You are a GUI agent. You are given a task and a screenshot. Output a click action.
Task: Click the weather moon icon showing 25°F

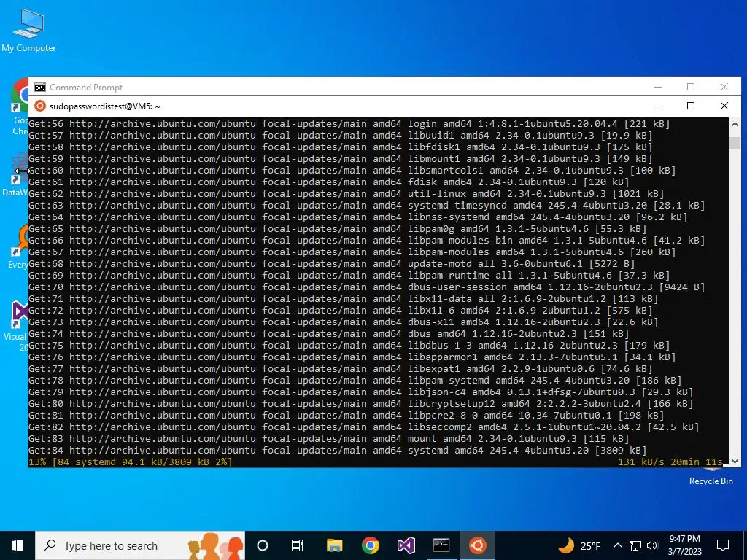coord(566,545)
